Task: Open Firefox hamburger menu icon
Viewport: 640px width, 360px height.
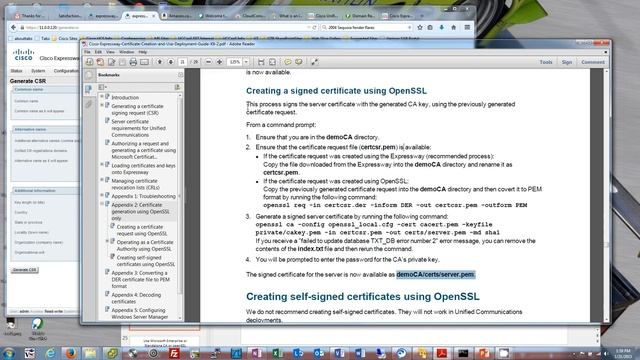Action: coord(467,27)
